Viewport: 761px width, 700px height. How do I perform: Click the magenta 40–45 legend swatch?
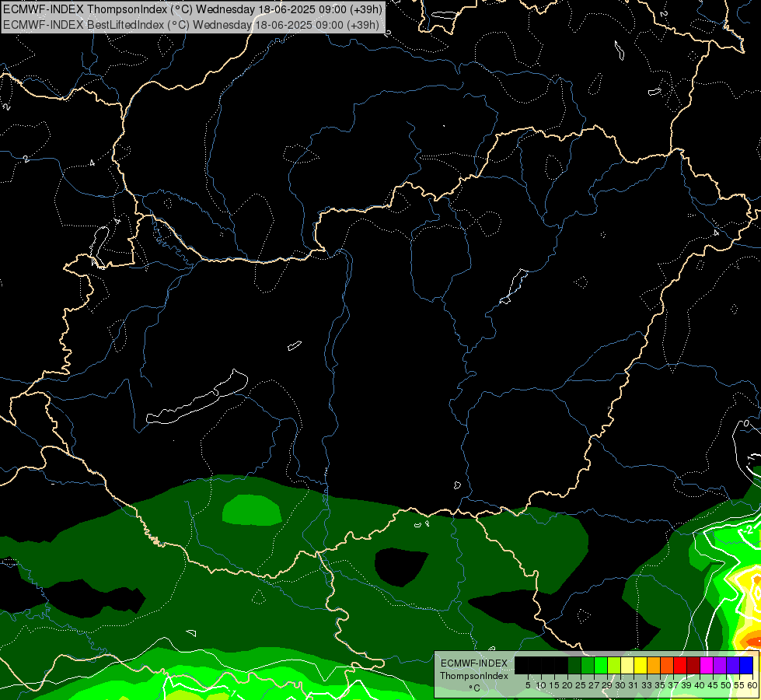pyautogui.click(x=707, y=665)
